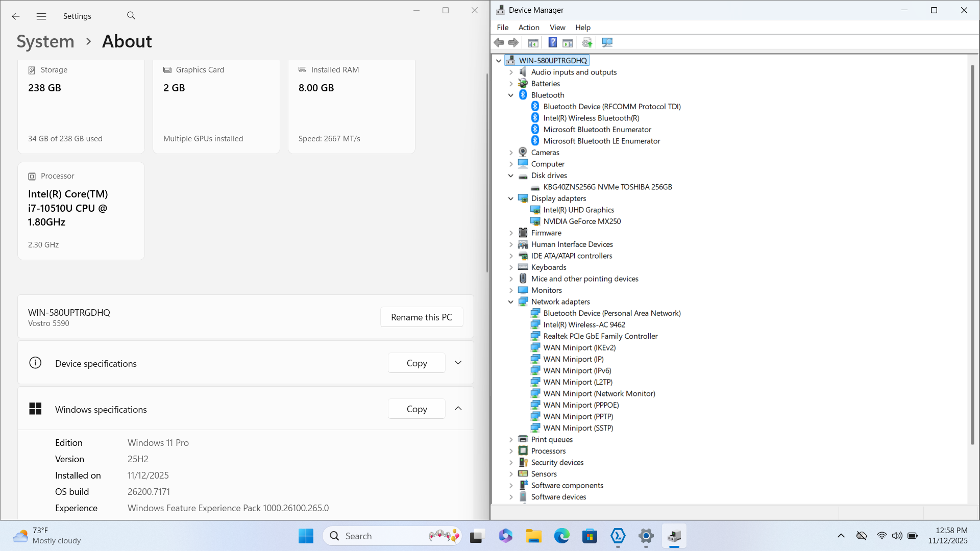Open the Help toolbar question-mark icon
The width and height of the screenshot is (980, 551).
552,42
